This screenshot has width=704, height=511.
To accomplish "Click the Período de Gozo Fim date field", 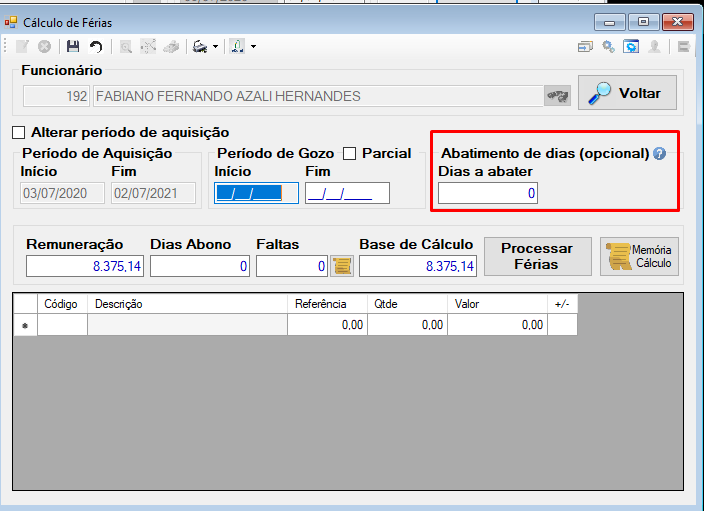I will [347, 193].
